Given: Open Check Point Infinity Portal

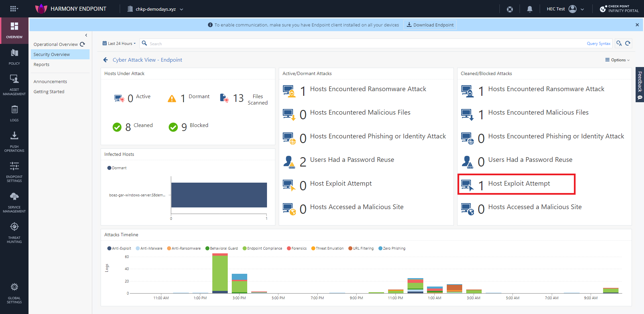Looking at the screenshot, I should [x=619, y=9].
